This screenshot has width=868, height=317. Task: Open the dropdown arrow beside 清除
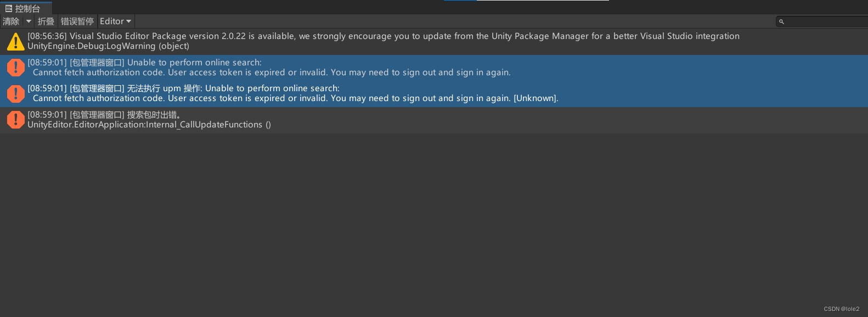point(29,21)
